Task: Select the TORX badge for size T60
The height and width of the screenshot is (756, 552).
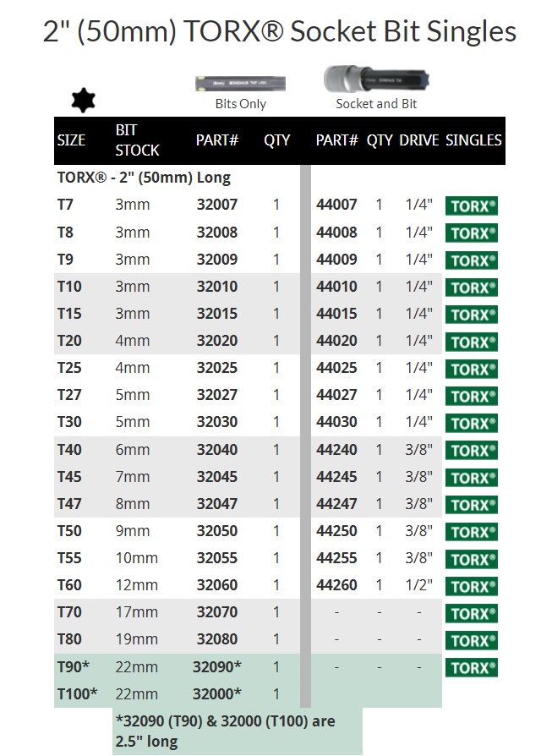Action: click(472, 586)
